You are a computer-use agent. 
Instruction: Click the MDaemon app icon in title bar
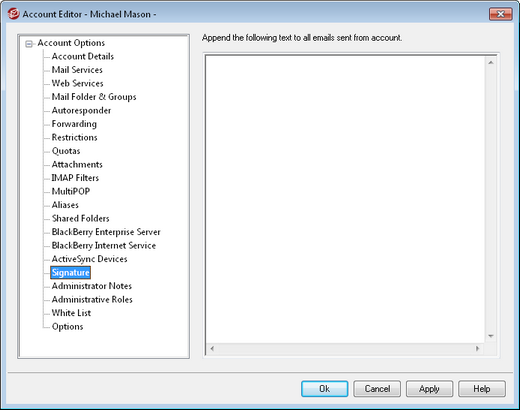pyautogui.click(x=13, y=14)
